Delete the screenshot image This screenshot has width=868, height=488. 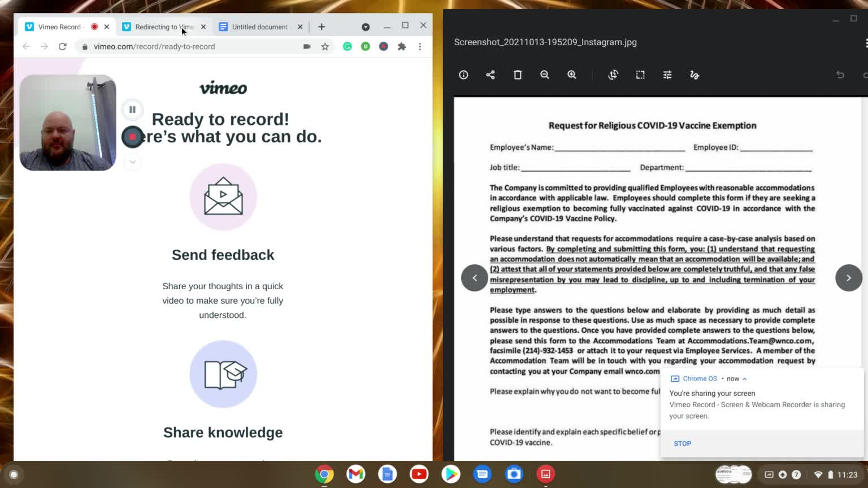pos(518,75)
